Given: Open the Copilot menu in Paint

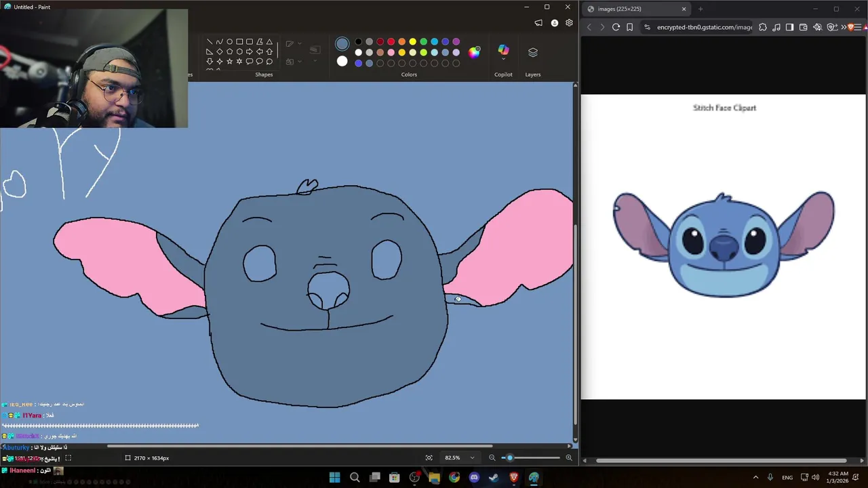Looking at the screenshot, I should pos(503,52).
